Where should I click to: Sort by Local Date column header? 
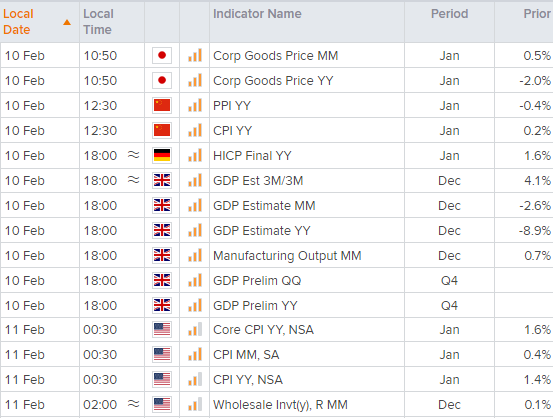coord(18,22)
